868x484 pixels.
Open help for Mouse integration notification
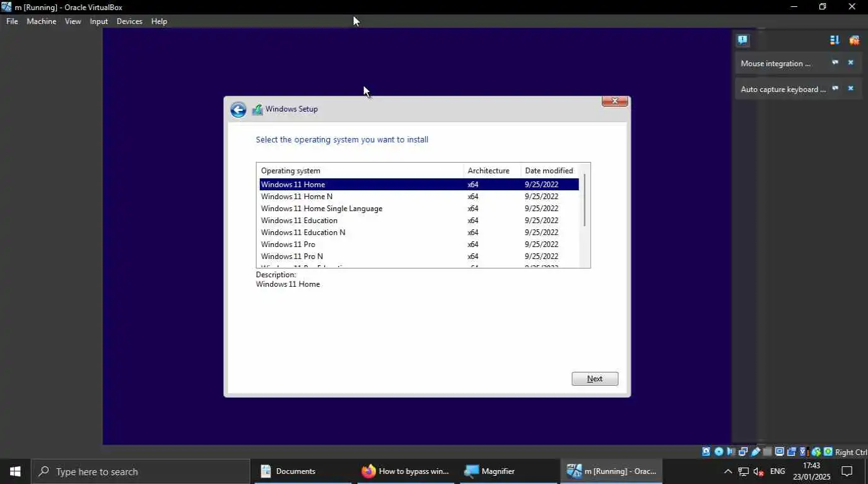click(835, 62)
